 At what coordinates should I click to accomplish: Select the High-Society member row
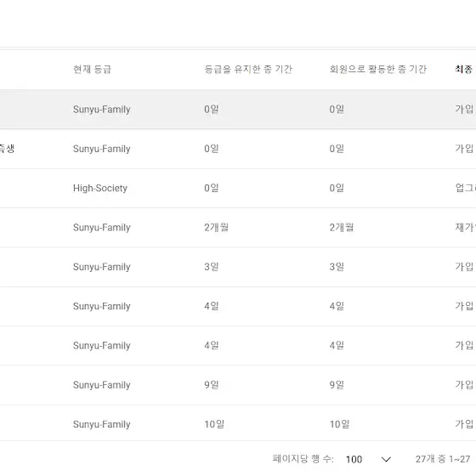click(x=238, y=188)
